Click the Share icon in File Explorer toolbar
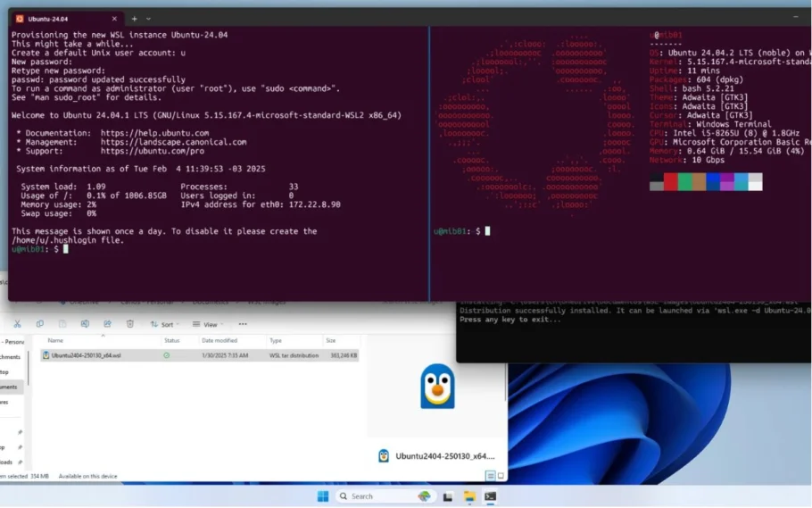812x508 pixels. coord(107,324)
